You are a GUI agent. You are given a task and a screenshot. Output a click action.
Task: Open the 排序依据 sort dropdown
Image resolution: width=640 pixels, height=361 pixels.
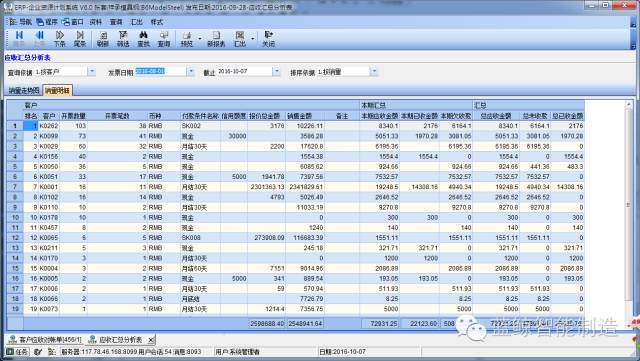pos(374,72)
